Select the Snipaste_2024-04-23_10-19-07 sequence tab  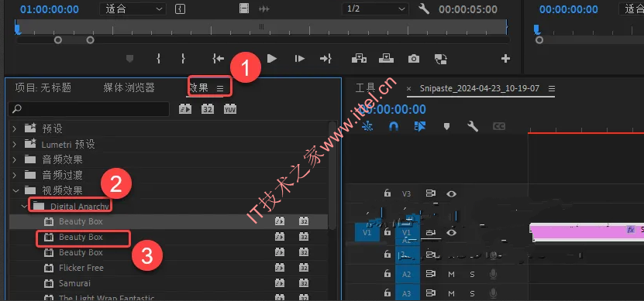tap(479, 88)
